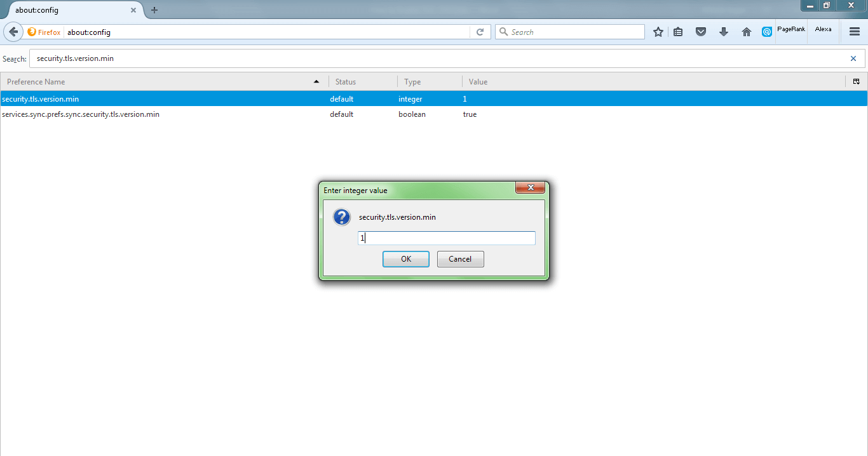Click the true value cell
868x456 pixels.
click(470, 114)
